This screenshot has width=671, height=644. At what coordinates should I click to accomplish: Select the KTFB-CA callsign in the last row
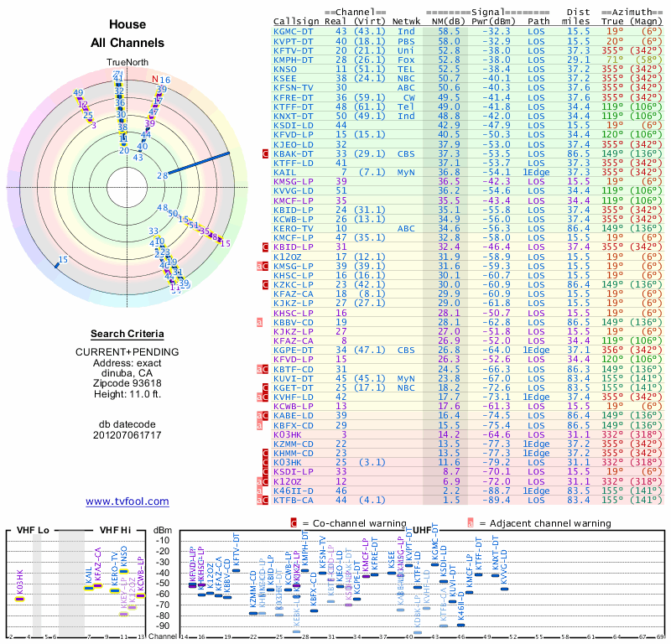(294, 501)
